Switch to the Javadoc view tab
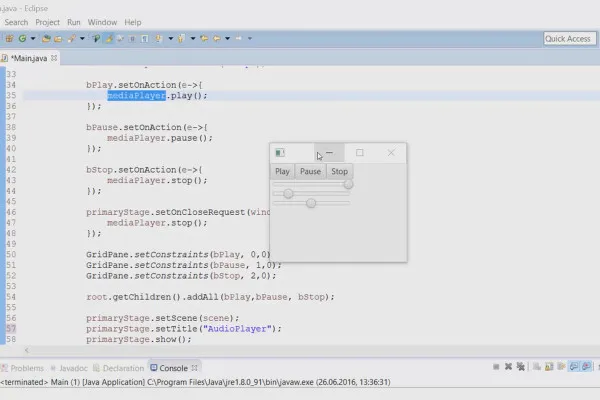 click(x=69, y=368)
